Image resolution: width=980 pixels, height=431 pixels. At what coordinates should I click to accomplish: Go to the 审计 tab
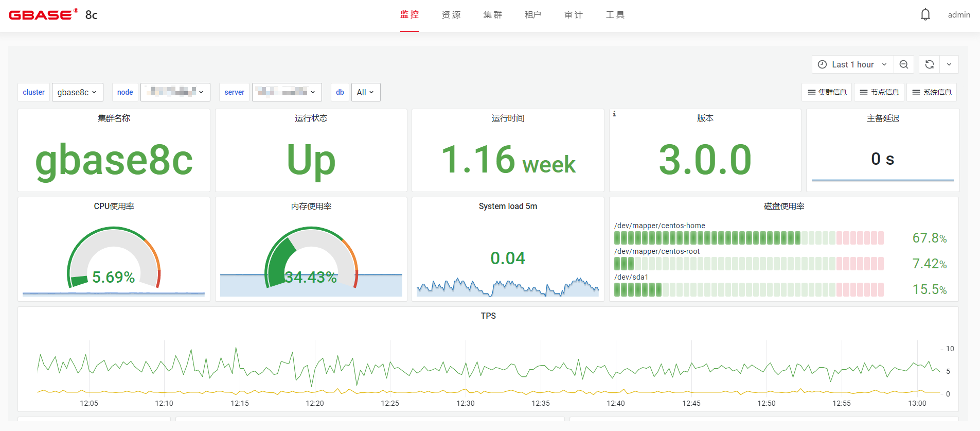tap(574, 15)
